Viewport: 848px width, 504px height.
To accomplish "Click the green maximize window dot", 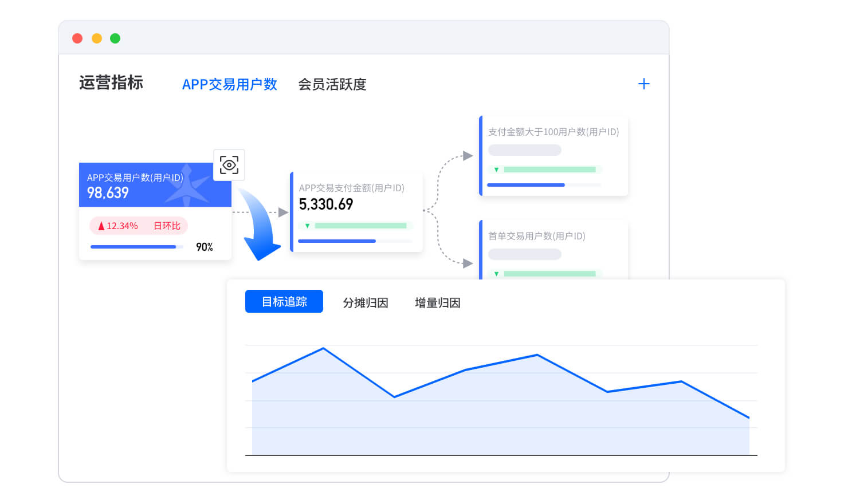I will coord(115,38).
